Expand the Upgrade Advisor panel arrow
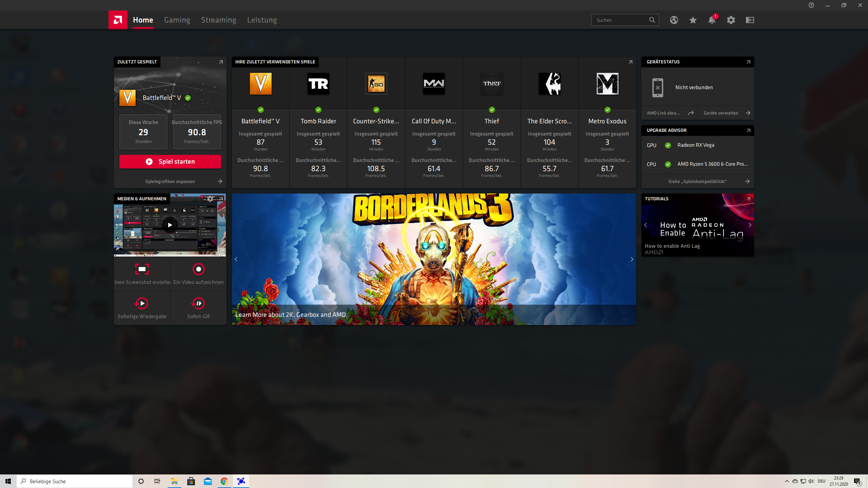The width and height of the screenshot is (868, 488). (748, 130)
